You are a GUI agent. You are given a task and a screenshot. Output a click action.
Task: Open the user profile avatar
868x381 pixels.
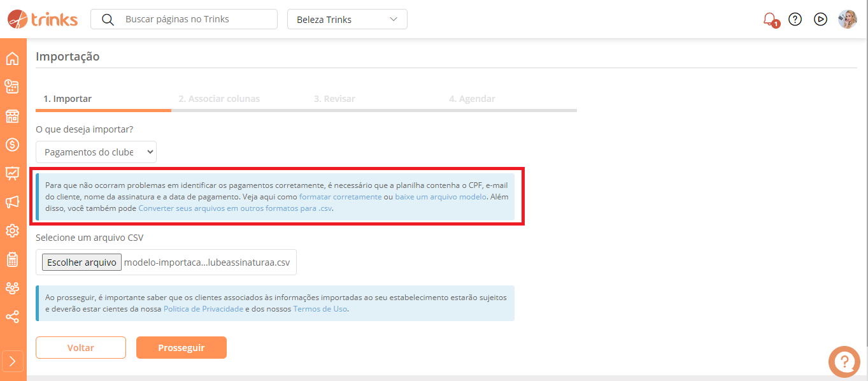848,19
